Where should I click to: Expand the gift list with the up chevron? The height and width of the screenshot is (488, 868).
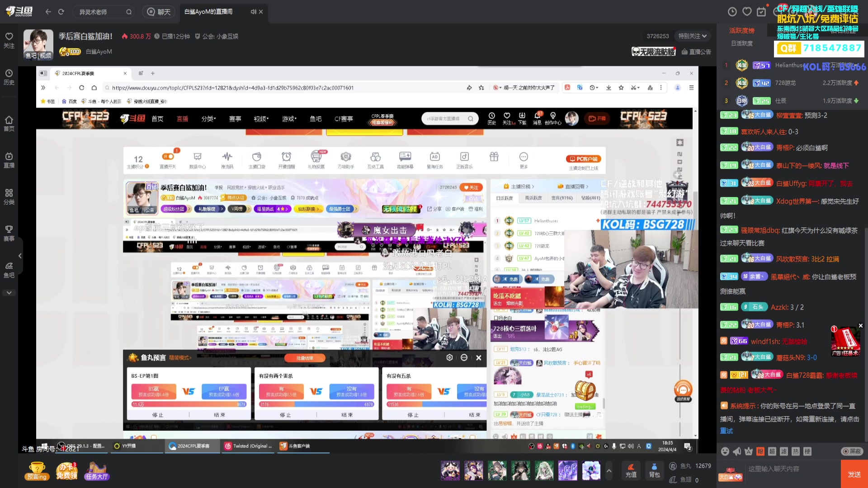click(609, 470)
